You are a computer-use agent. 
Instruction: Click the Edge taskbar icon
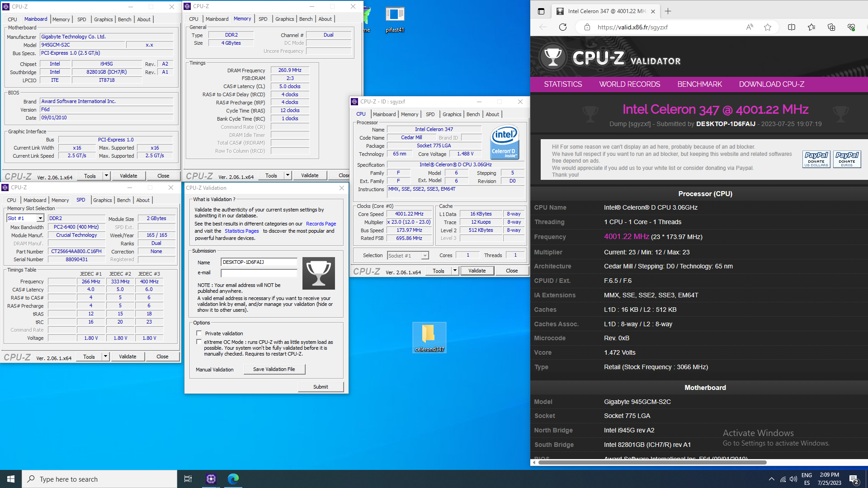point(233,479)
